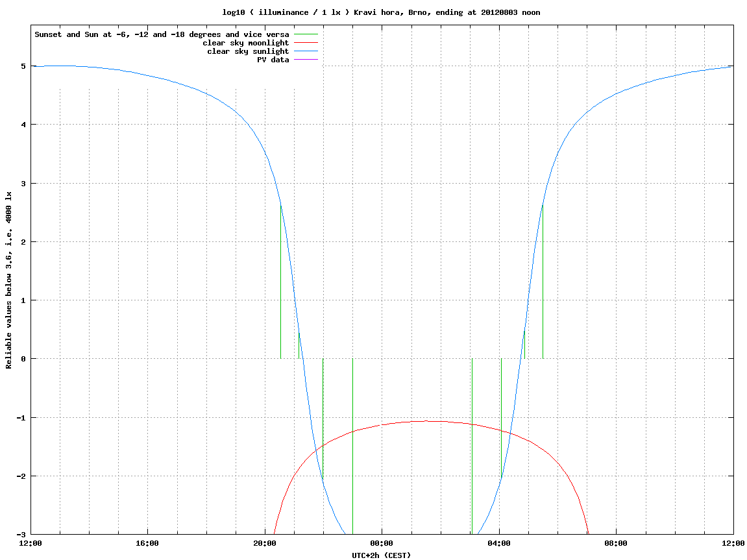Click the y-axis tick label 3

(x=23, y=184)
